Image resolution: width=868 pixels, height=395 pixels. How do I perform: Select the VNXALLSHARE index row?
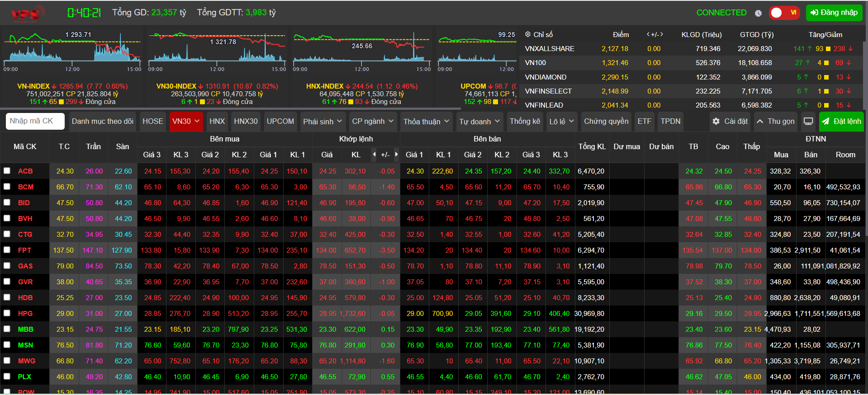coord(691,49)
